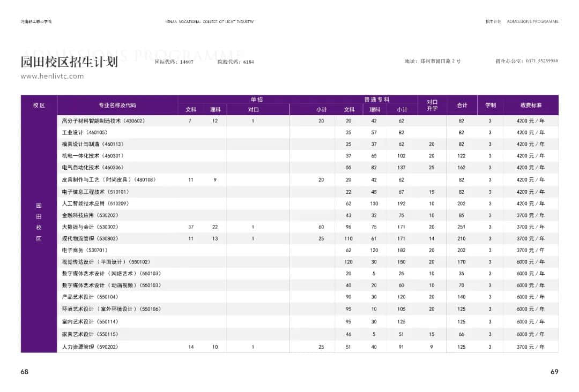Click the website www.henlivtc.com under the title

[52, 77]
